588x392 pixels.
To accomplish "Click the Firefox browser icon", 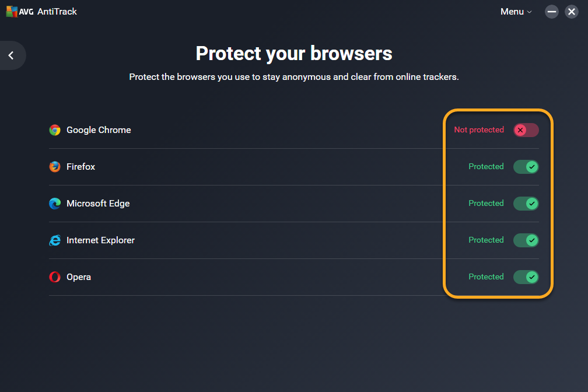I will 55,167.
